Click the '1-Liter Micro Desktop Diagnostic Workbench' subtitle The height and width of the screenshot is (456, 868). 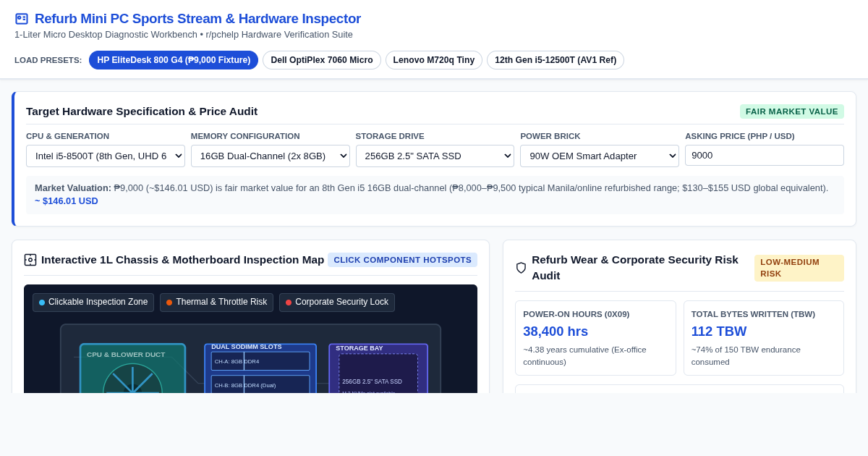click(x=106, y=35)
